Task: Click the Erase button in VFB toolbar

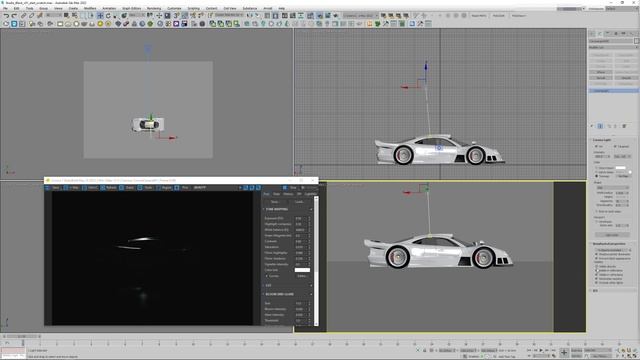Action: coord(127,187)
